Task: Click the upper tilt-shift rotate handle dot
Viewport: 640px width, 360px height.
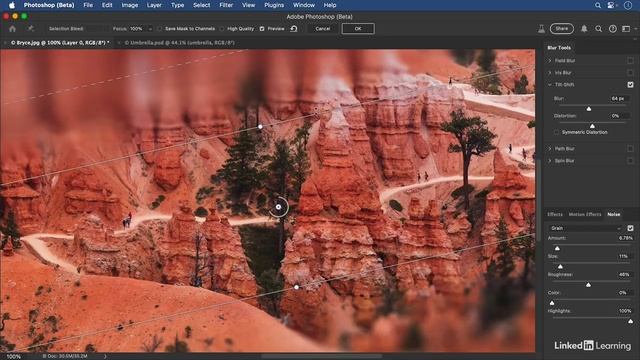Action: click(260, 127)
